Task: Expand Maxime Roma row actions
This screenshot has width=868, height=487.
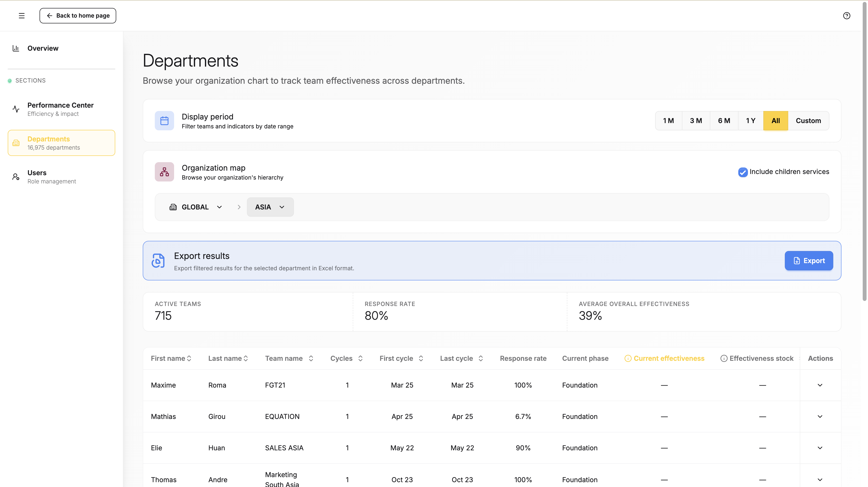Action: [x=820, y=385]
